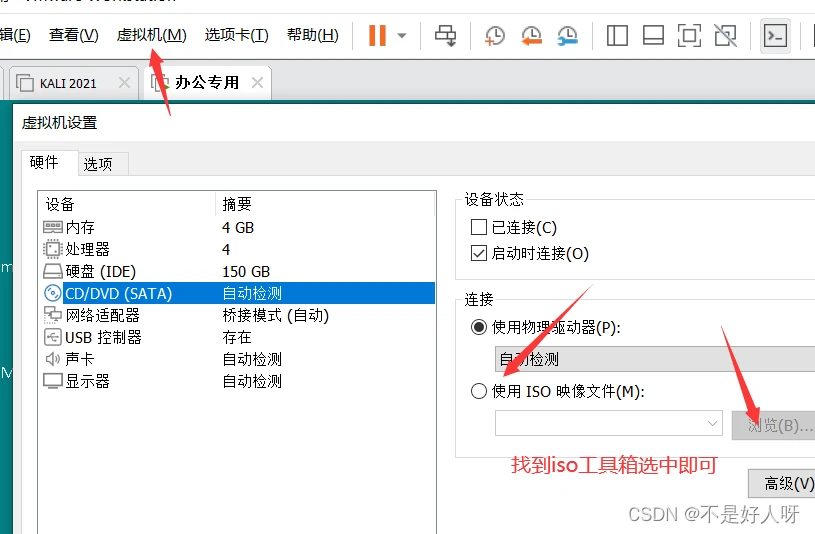Select the 硬盘 (IDE) device row
The width and height of the screenshot is (815, 534).
[x=237, y=271]
